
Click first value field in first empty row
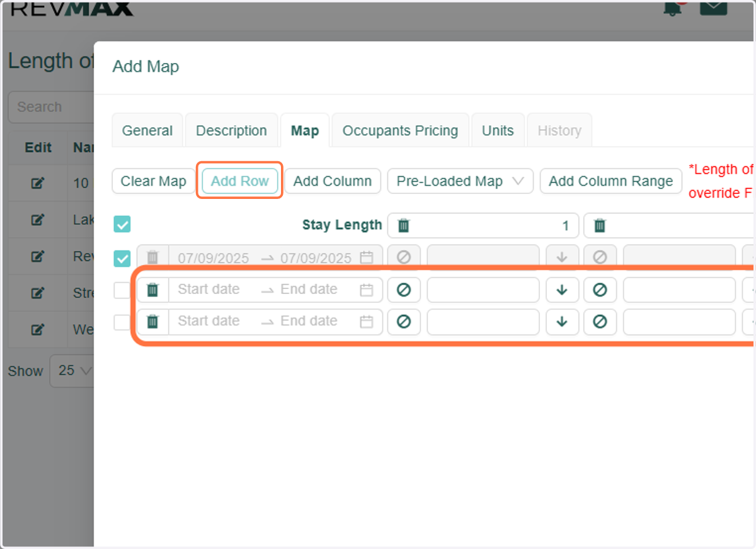[x=483, y=290]
